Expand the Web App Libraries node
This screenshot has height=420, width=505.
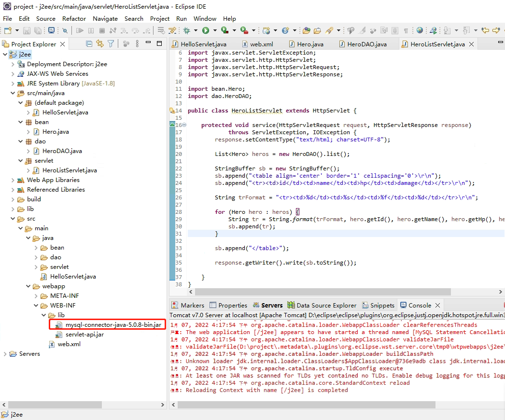(x=13, y=180)
